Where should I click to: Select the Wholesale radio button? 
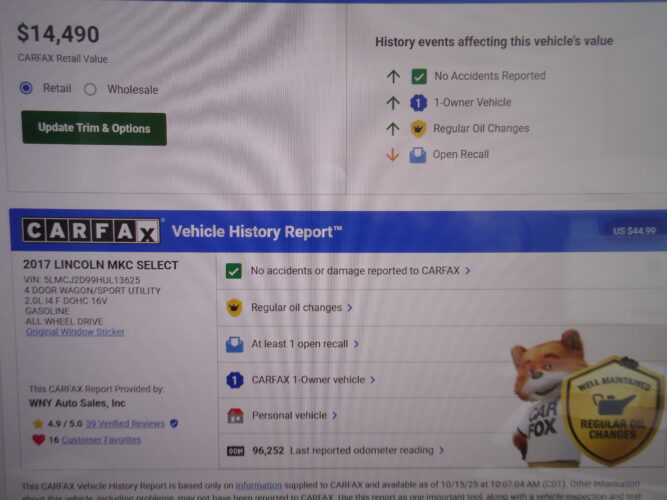tap(90, 89)
